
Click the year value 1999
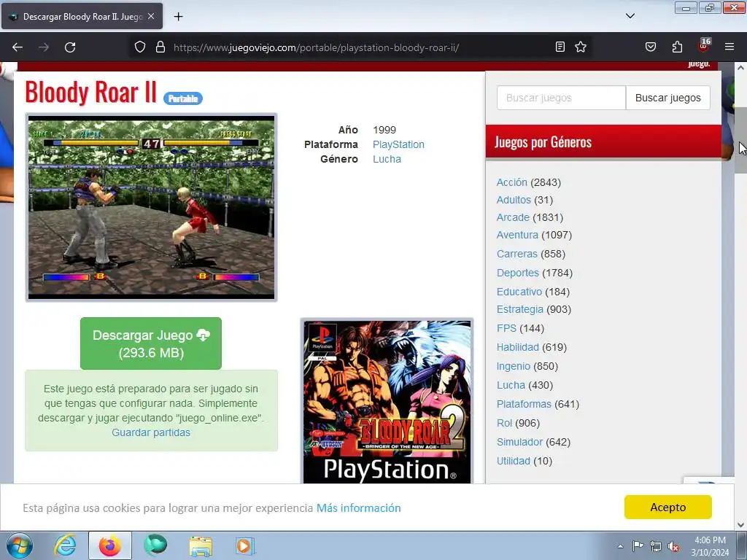coord(384,130)
